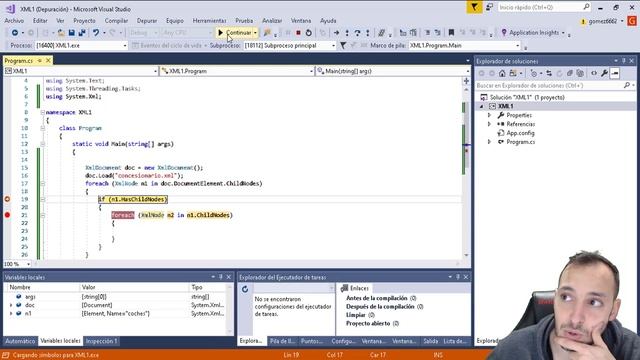Open the 100 % zoom dropdown
The height and width of the screenshot is (360, 640).
[28, 264]
